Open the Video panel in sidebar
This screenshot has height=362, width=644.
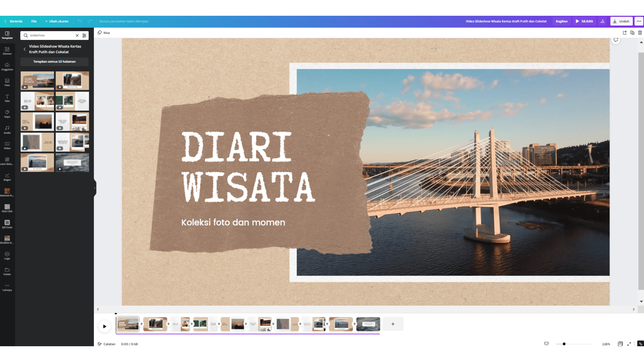7,145
